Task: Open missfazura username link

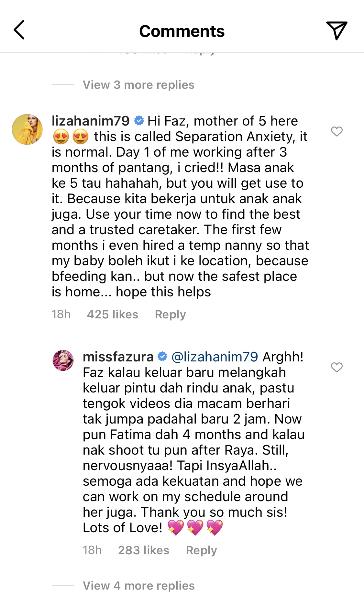Action: pos(118,357)
